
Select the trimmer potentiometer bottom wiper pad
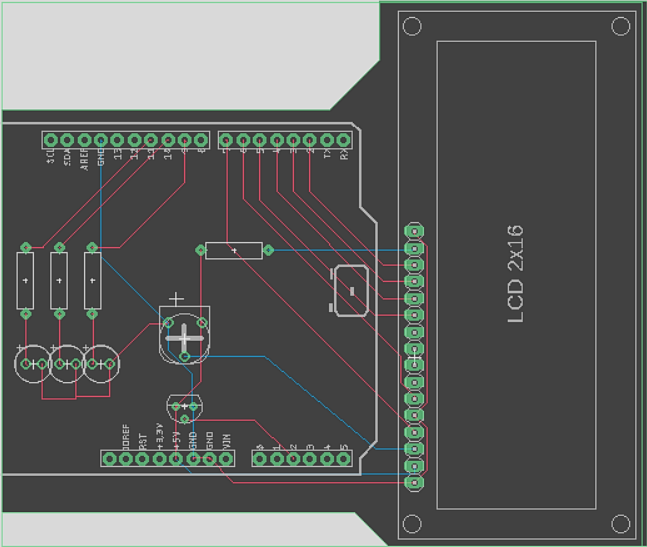coord(184,356)
